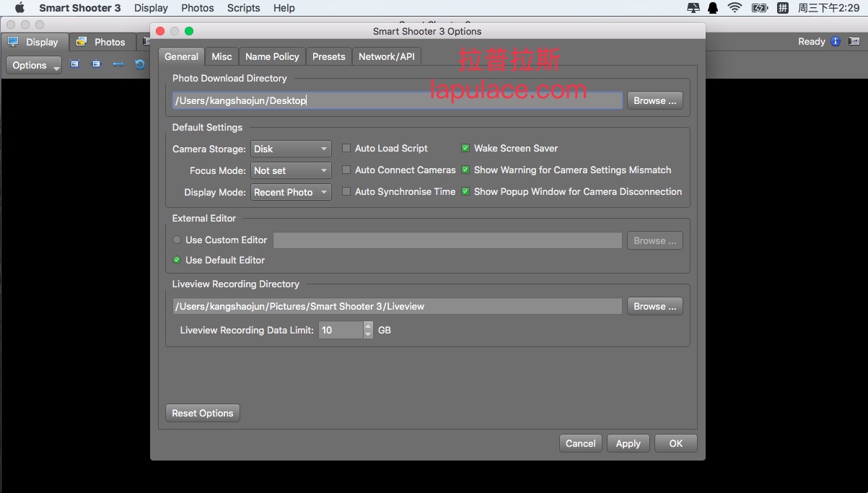Open the Focus Mode dropdown
The width and height of the screenshot is (868, 493).
[x=291, y=170]
